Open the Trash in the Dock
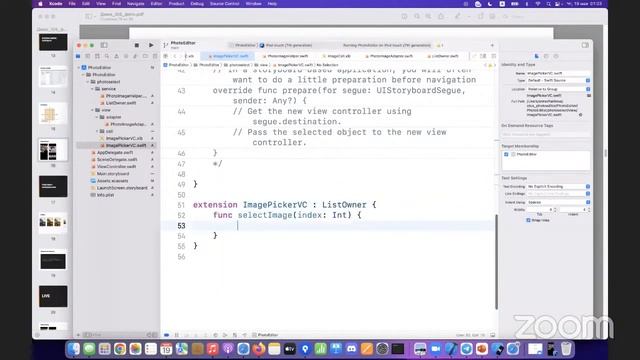The width and height of the screenshot is (640, 360). coord(566,349)
